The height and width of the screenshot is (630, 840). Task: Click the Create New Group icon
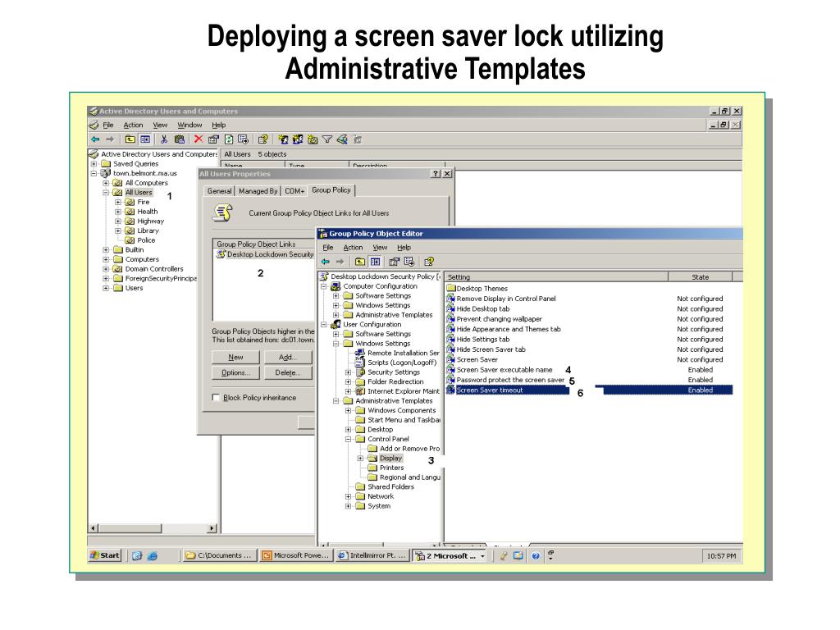tap(298, 139)
